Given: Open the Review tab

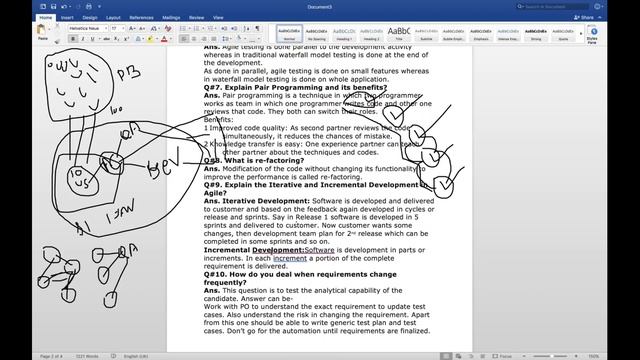Looking at the screenshot, I should [196, 18].
